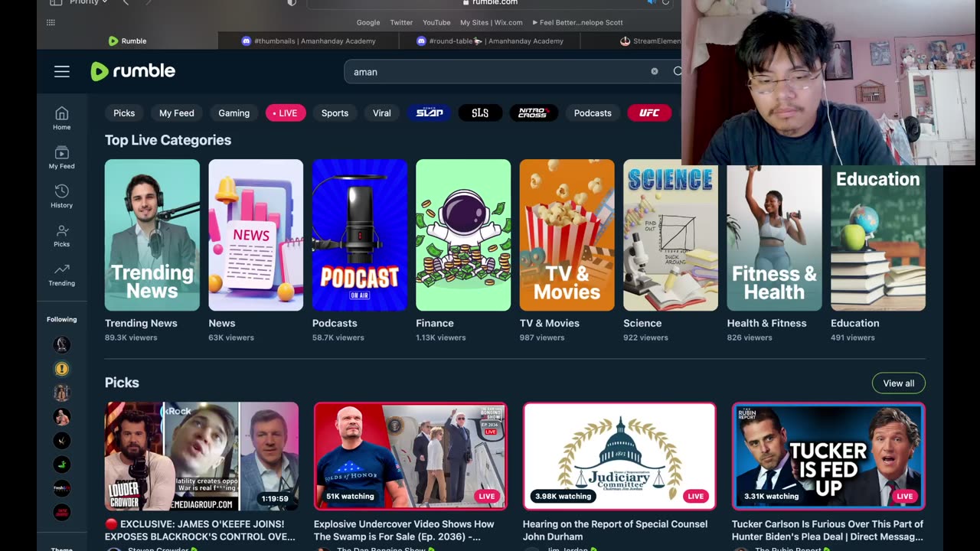980x551 pixels.
Task: Click inside the search field containing aman
Action: tap(498, 71)
